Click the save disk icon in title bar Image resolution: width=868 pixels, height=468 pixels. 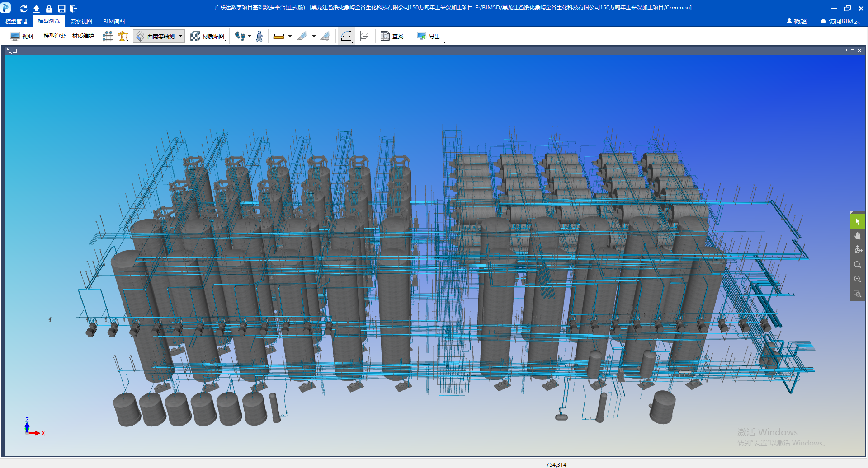click(61, 9)
